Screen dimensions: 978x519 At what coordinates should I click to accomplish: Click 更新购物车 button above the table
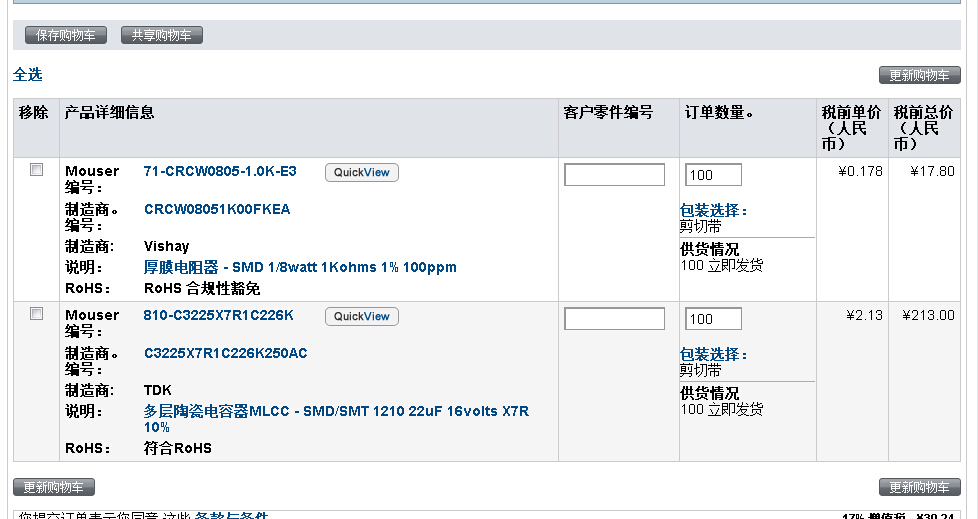click(x=919, y=75)
